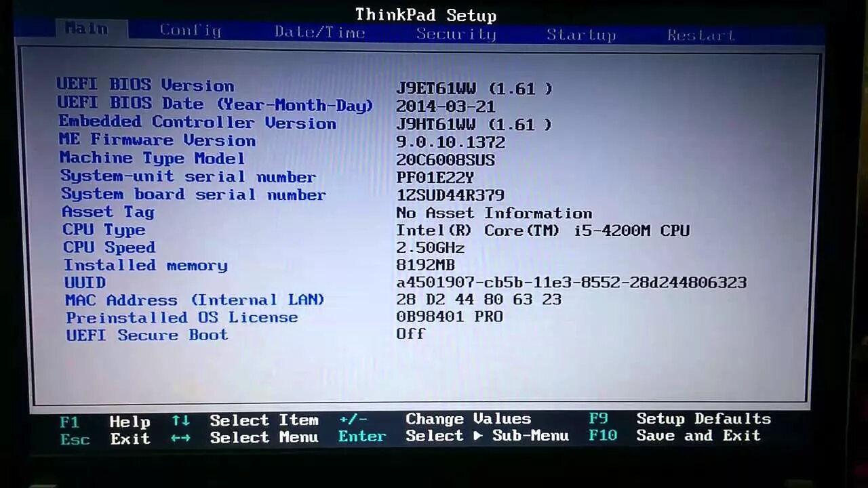Click the 8192MB memory value

click(425, 265)
